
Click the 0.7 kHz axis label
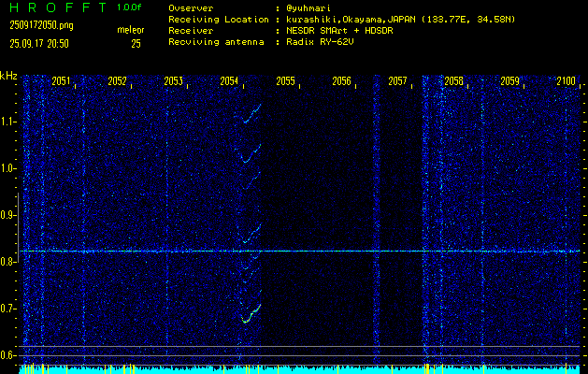coord(8,309)
